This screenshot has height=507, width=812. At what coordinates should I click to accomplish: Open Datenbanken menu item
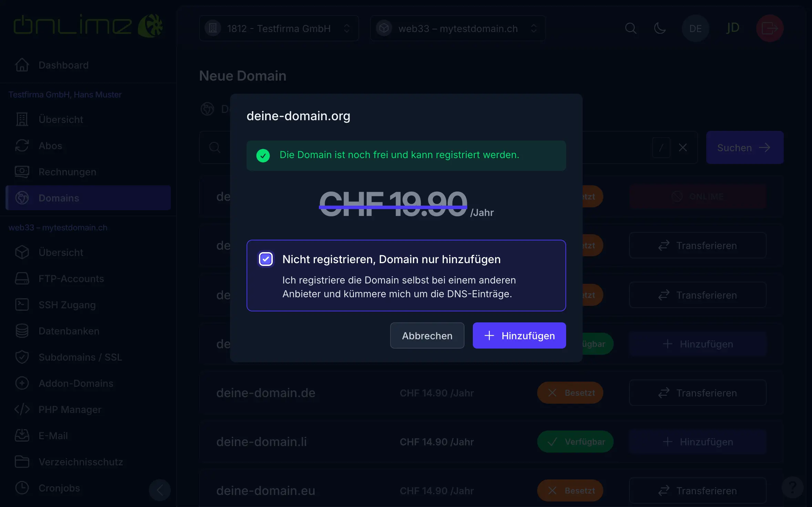69,331
